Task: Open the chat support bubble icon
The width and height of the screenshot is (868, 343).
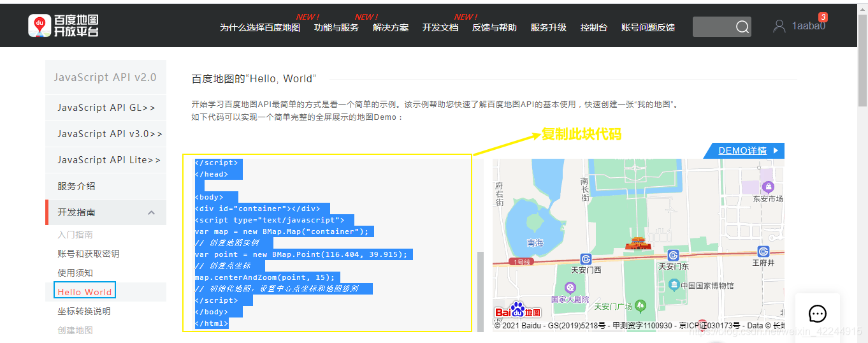Action: [818, 314]
